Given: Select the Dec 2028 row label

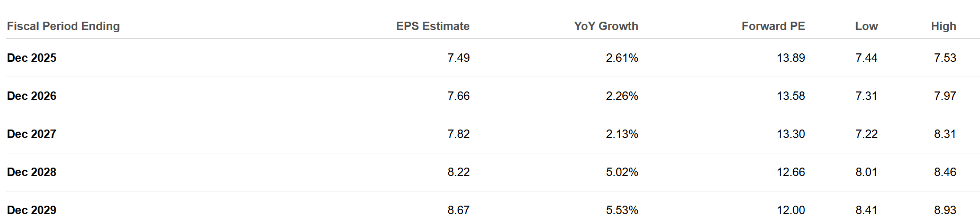Looking at the screenshot, I should pos(32,172).
